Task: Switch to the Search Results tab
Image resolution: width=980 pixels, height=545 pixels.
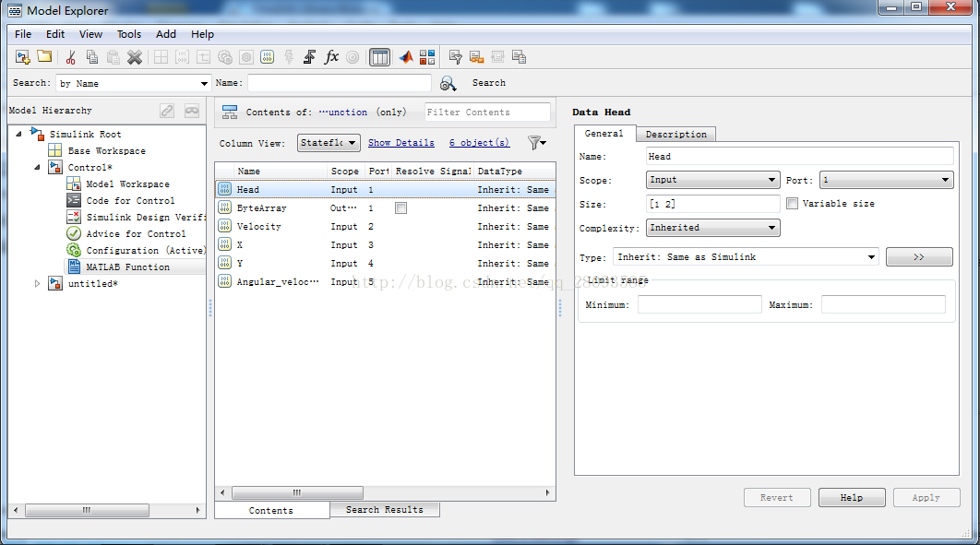Action: (385, 509)
